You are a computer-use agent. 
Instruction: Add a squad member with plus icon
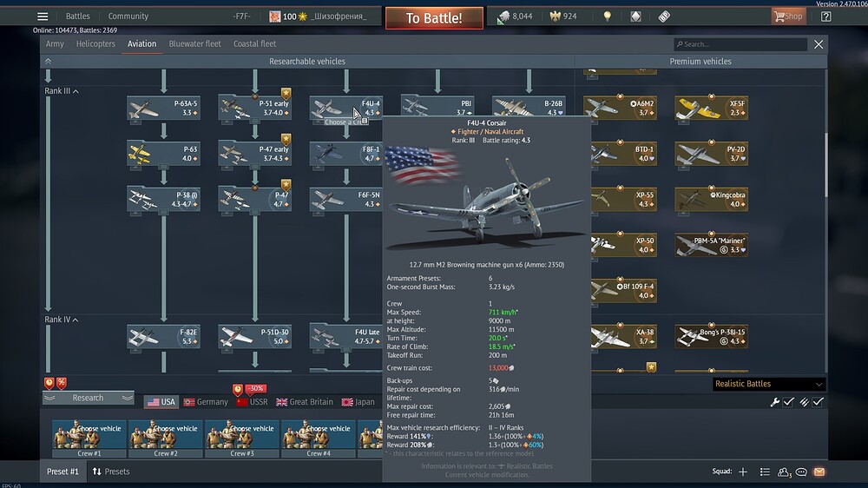coord(743,472)
